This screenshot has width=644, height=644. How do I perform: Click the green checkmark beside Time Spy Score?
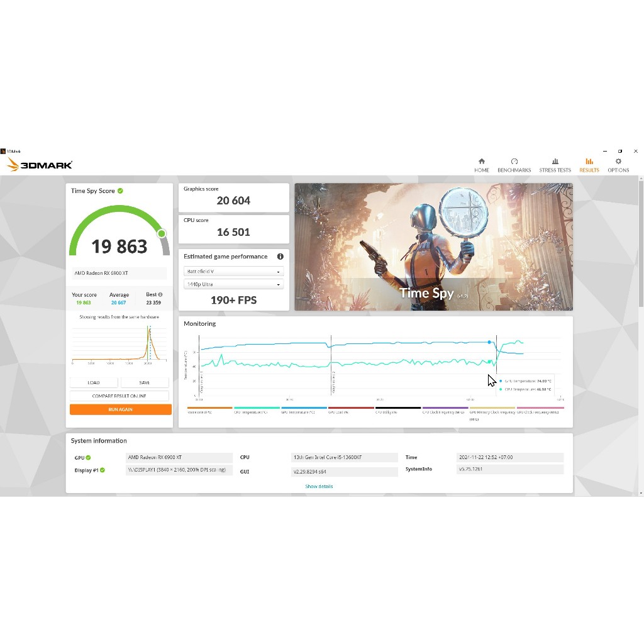(120, 191)
